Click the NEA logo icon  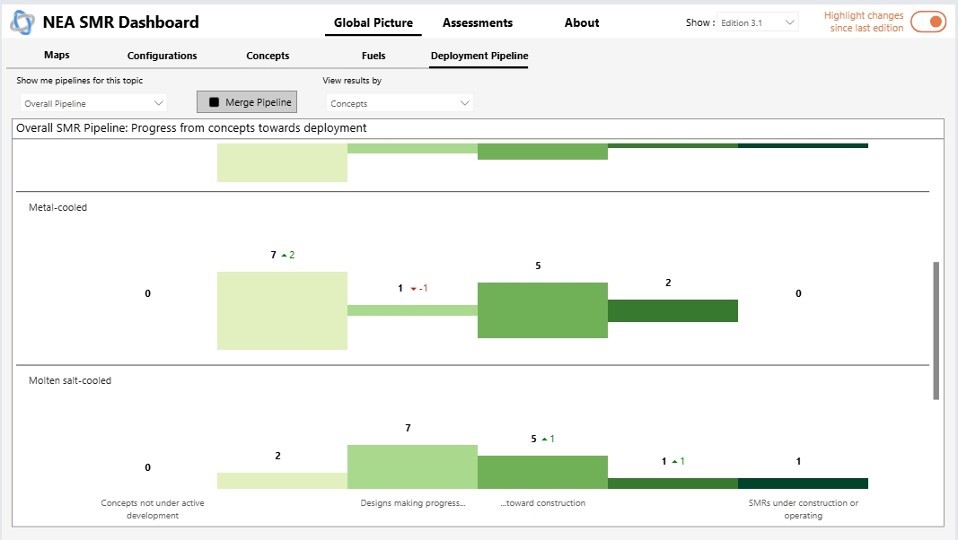[x=22, y=22]
